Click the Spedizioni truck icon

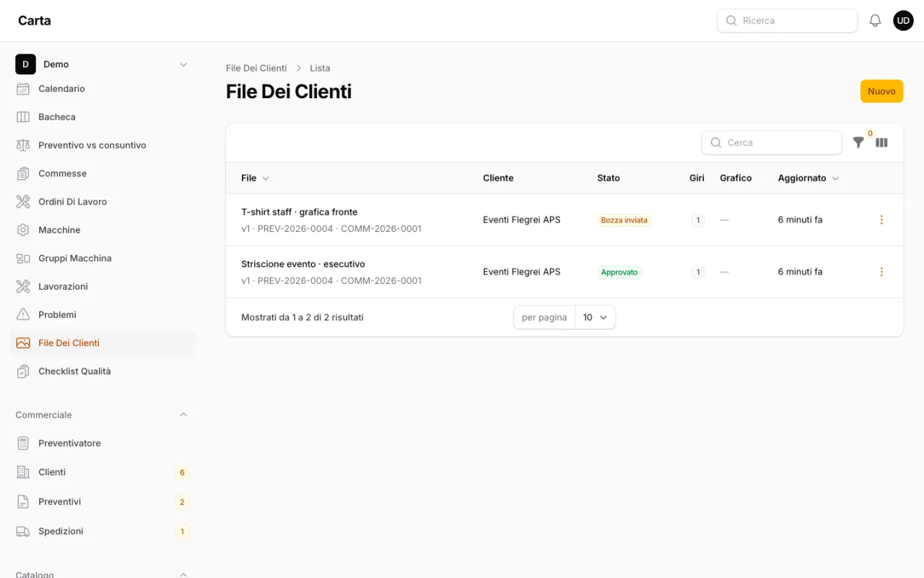(x=23, y=531)
